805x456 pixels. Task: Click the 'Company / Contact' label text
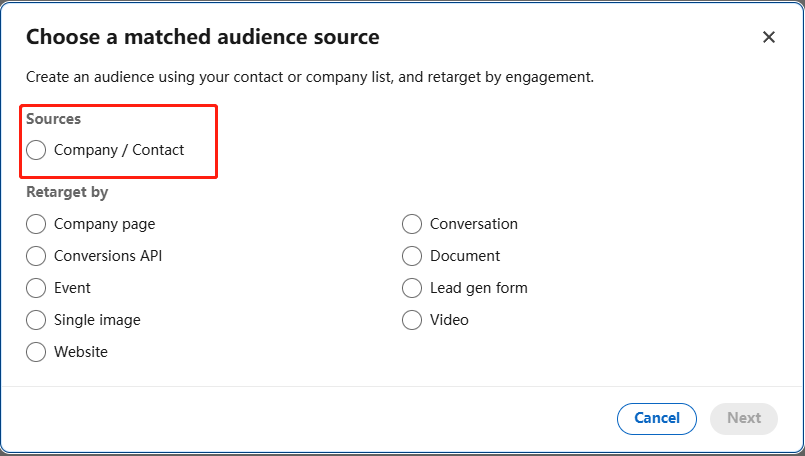click(119, 150)
